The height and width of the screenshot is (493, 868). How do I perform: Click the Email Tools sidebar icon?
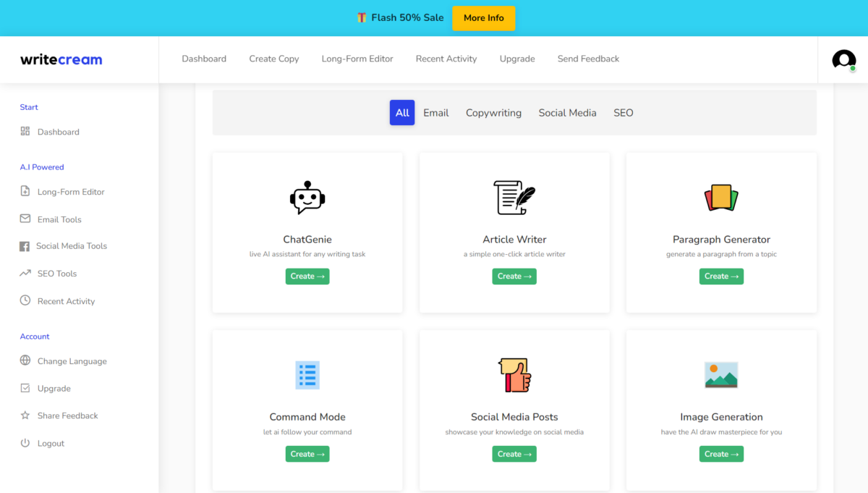click(x=25, y=219)
